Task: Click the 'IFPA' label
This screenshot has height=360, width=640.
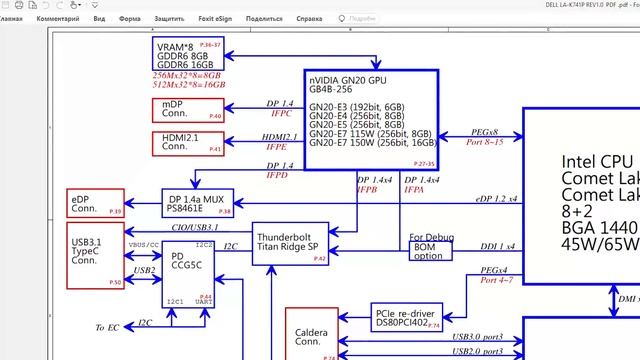Action: [x=414, y=190]
